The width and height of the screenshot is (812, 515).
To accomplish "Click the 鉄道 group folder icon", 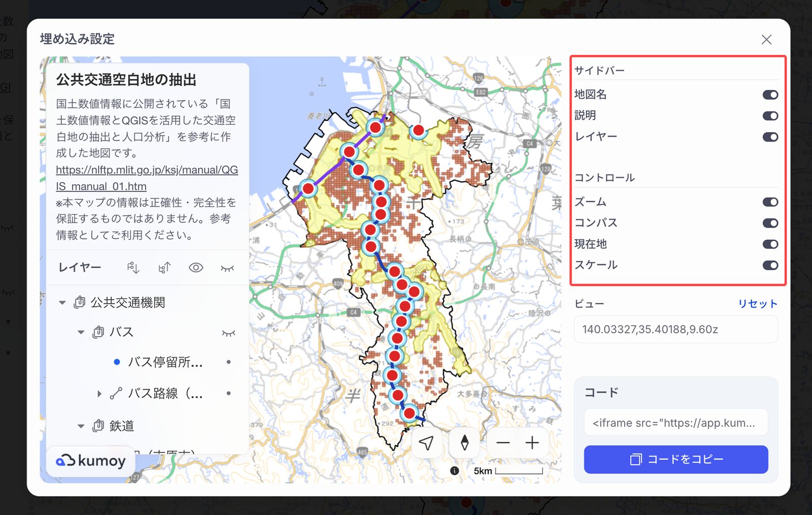I will click(98, 426).
